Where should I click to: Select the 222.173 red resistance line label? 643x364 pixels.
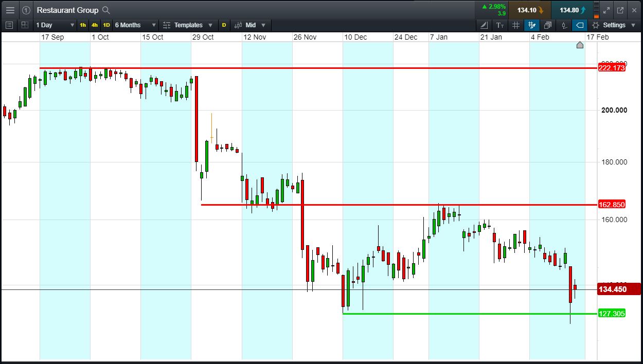tap(612, 68)
